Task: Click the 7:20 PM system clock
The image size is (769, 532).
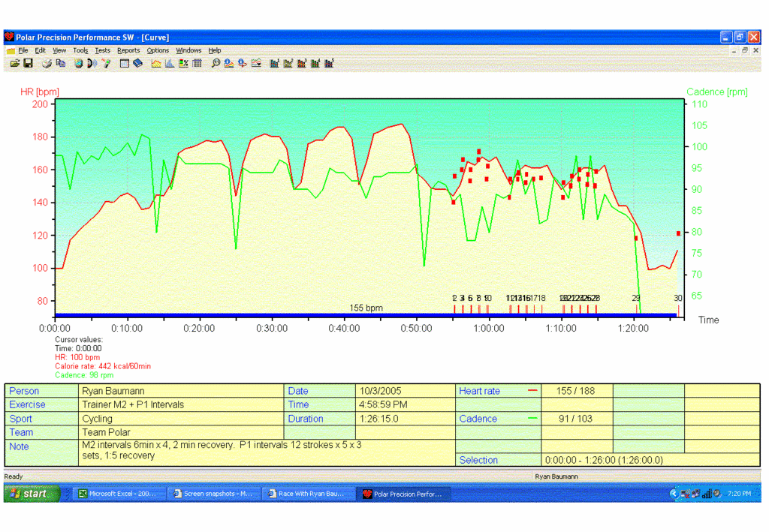Action: click(740, 494)
